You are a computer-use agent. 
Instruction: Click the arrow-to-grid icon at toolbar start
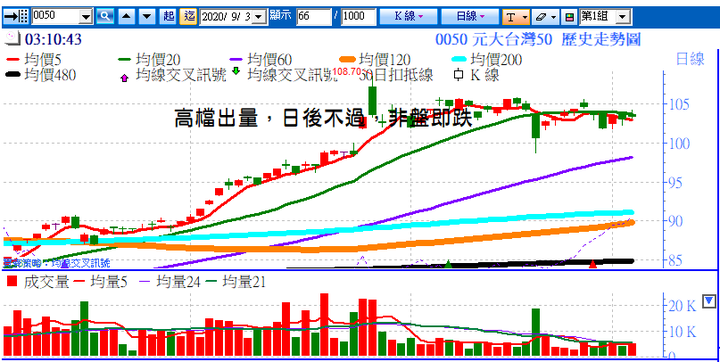(x=16, y=17)
